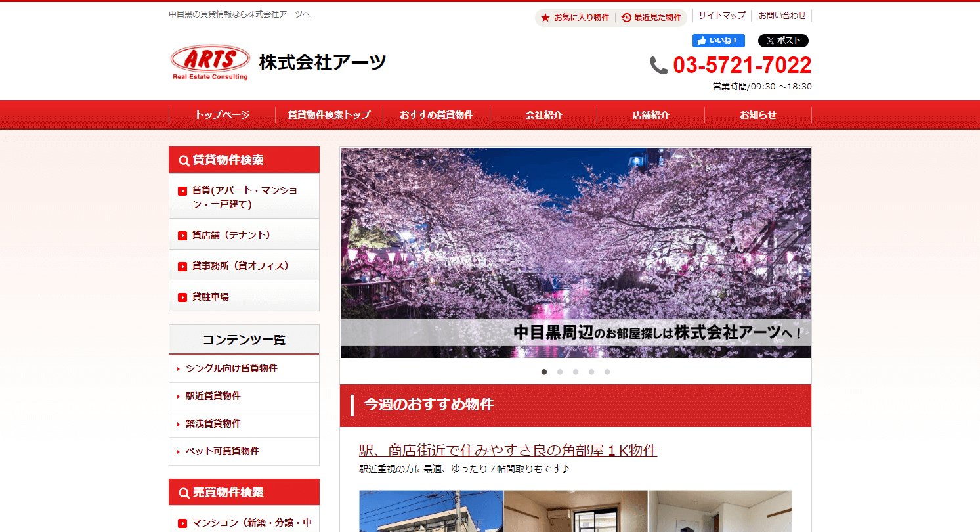Expand 賃貸(アパート・マンション・一戸建て) search category
The height and width of the screenshot is (532, 980).
244,196
